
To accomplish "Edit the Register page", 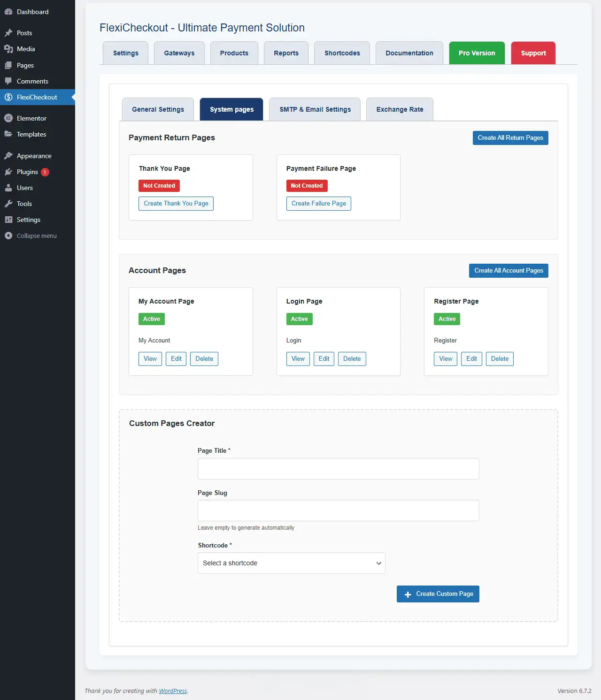I will coord(472,359).
